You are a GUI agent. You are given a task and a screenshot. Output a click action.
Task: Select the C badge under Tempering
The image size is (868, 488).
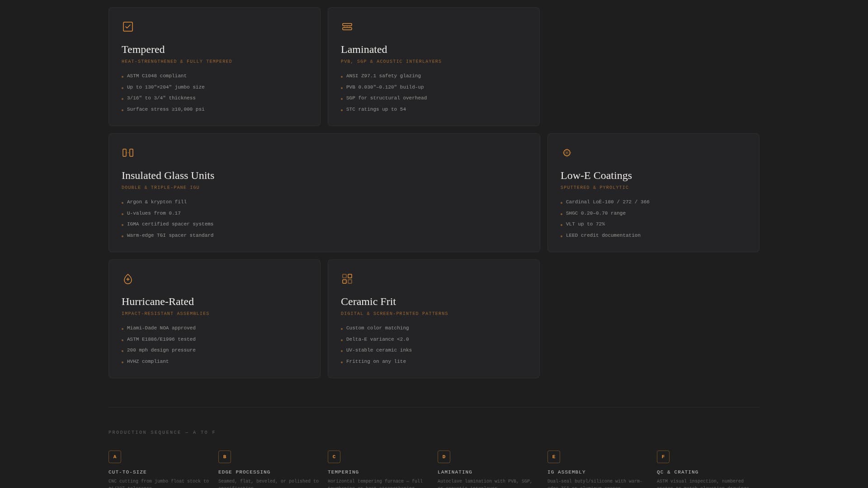tap(334, 457)
